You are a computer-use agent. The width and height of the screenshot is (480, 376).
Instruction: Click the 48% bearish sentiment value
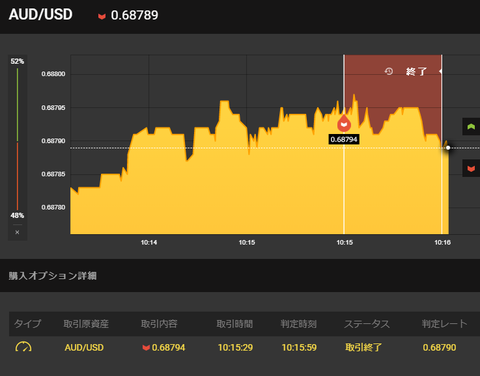click(17, 216)
